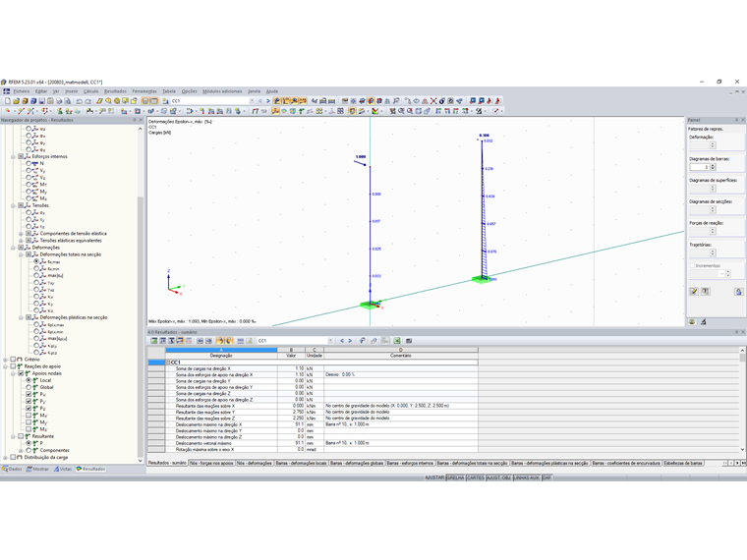This screenshot has width=747, height=560.
Task: Select the Local radio button under Apoios nodais
Action: coord(29,380)
